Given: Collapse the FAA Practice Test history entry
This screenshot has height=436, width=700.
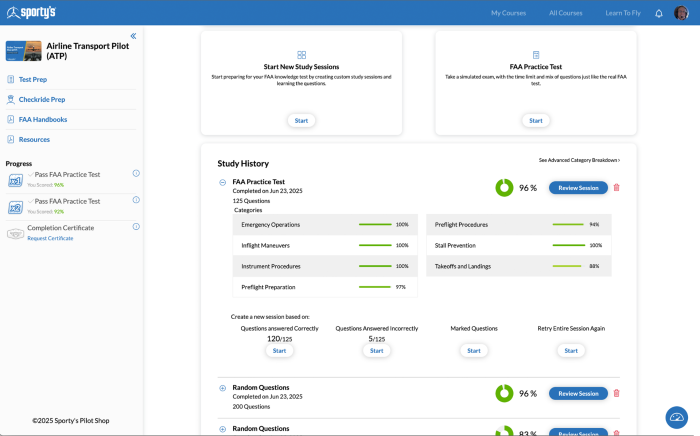Looking at the screenshot, I should click(222, 182).
